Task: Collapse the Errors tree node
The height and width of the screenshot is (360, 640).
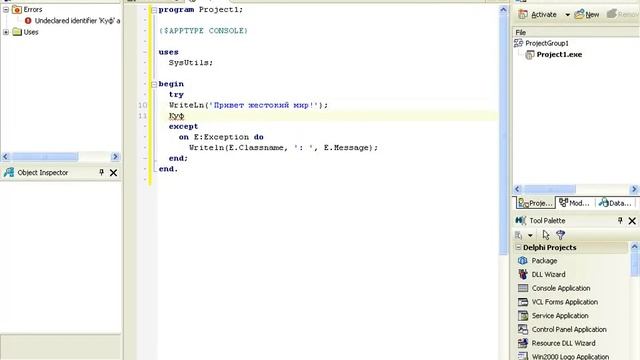Action: pyautogui.click(x=6, y=9)
